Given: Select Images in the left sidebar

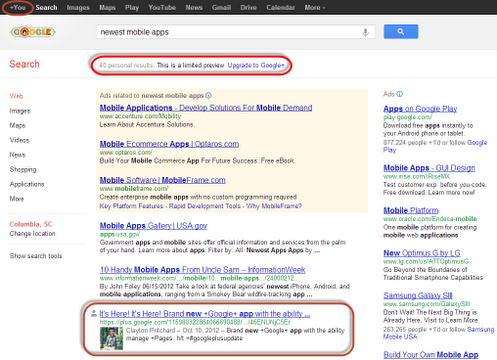Looking at the screenshot, I should 20,111.
